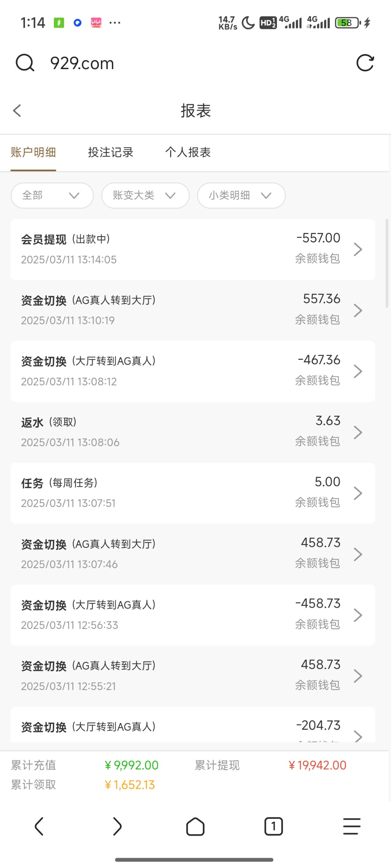Viewport: 391px width, 868px height.
Task: Switch to the 投注记录 tab
Action: pyautogui.click(x=110, y=152)
